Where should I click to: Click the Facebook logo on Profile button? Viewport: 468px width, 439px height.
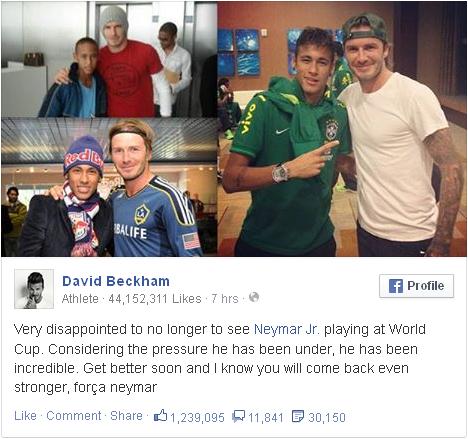point(396,286)
